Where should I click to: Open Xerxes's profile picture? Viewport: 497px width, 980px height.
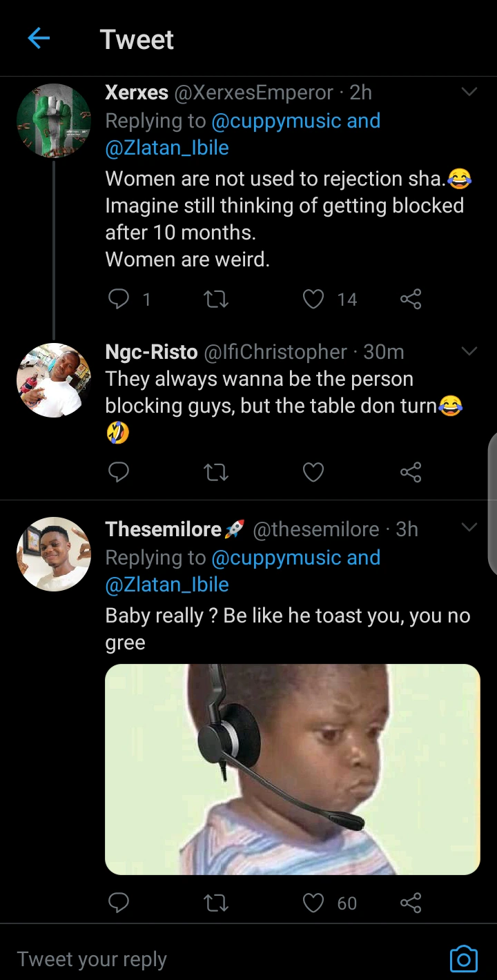click(x=54, y=121)
